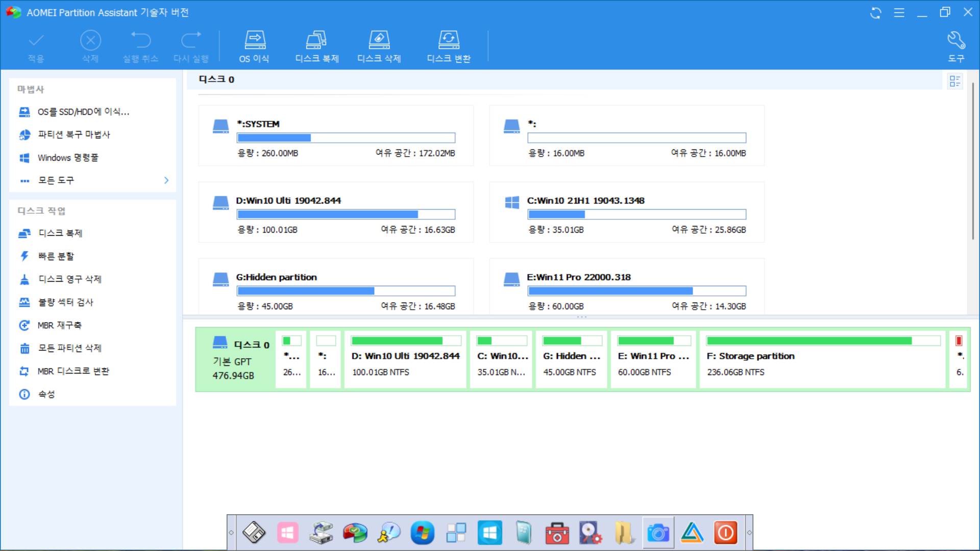Select 디스크 0 basic GPT disk block

click(235, 360)
